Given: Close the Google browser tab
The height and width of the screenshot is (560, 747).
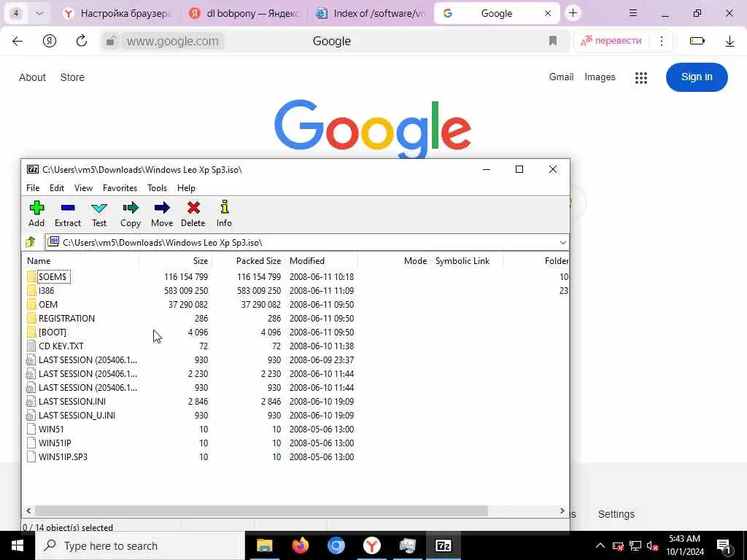Looking at the screenshot, I should point(548,13).
